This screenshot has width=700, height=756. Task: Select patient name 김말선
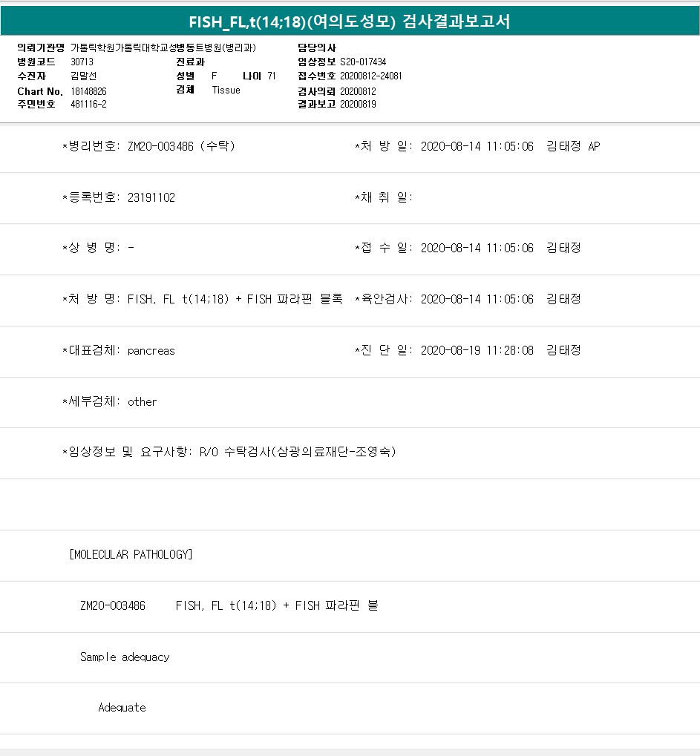pos(83,76)
